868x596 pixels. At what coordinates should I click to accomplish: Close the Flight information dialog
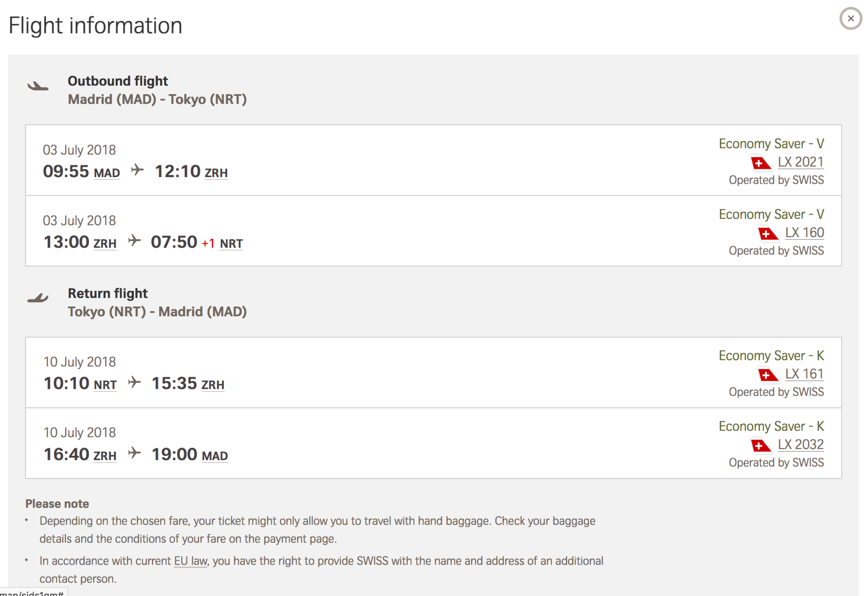850,19
